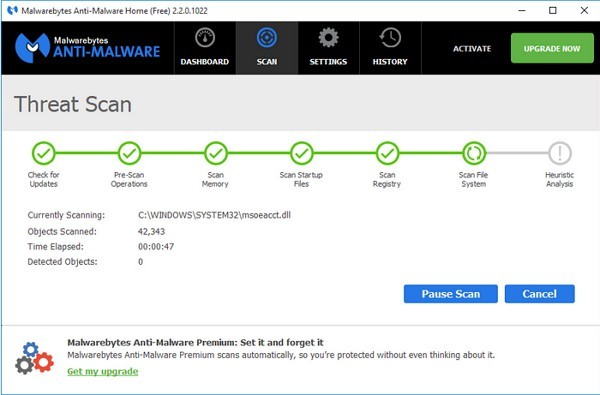This screenshot has width=600, height=395.
Task: Click the Scan Memory checkmark step
Action: (x=216, y=153)
